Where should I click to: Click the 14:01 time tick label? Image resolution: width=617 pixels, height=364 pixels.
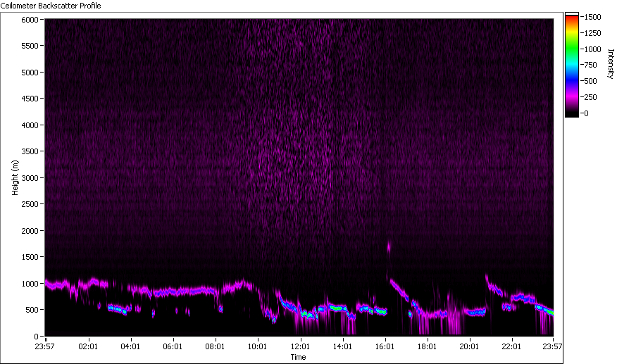[342, 346]
